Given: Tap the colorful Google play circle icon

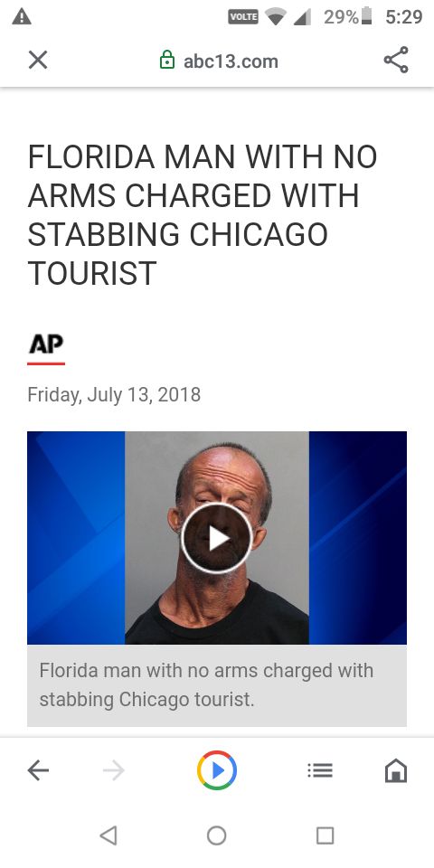Looking at the screenshot, I should click(x=217, y=770).
